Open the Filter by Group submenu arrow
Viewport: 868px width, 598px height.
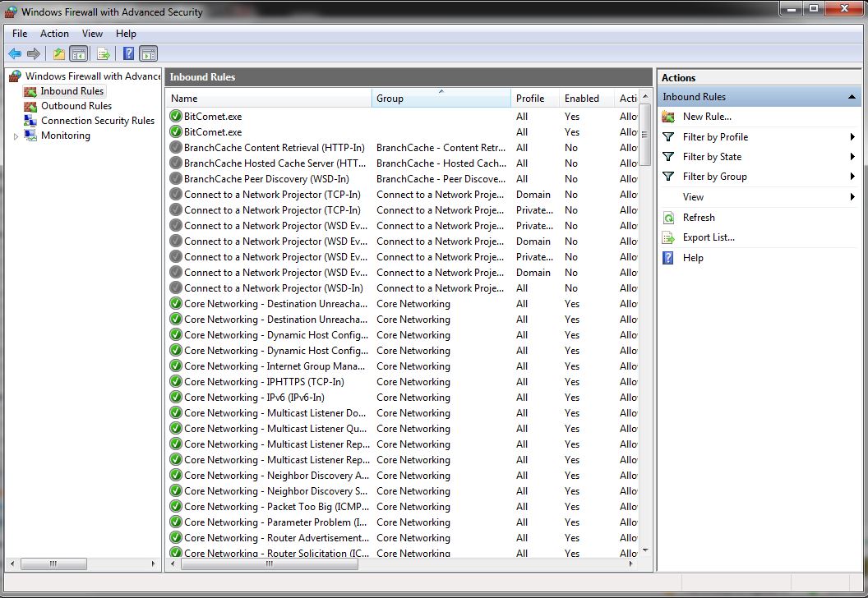pos(852,177)
